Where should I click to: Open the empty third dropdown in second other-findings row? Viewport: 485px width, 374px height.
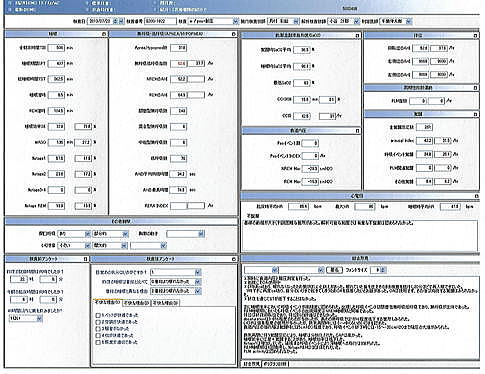click(148, 246)
